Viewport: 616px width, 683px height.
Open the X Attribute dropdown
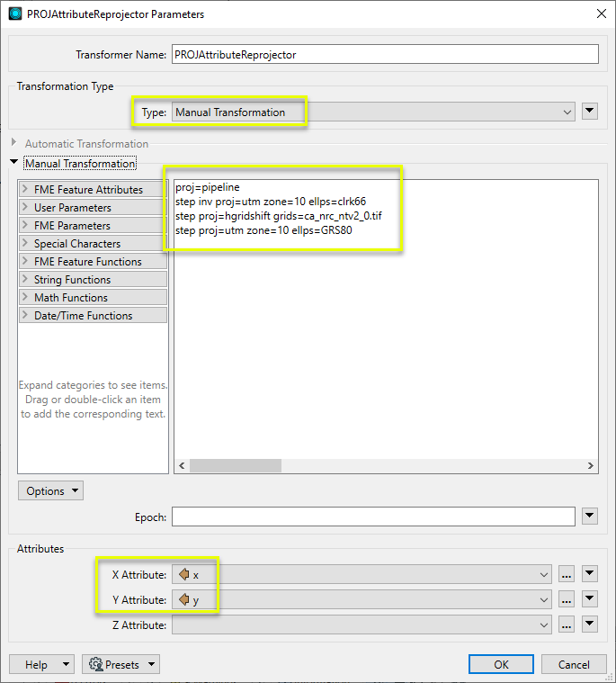click(362, 574)
